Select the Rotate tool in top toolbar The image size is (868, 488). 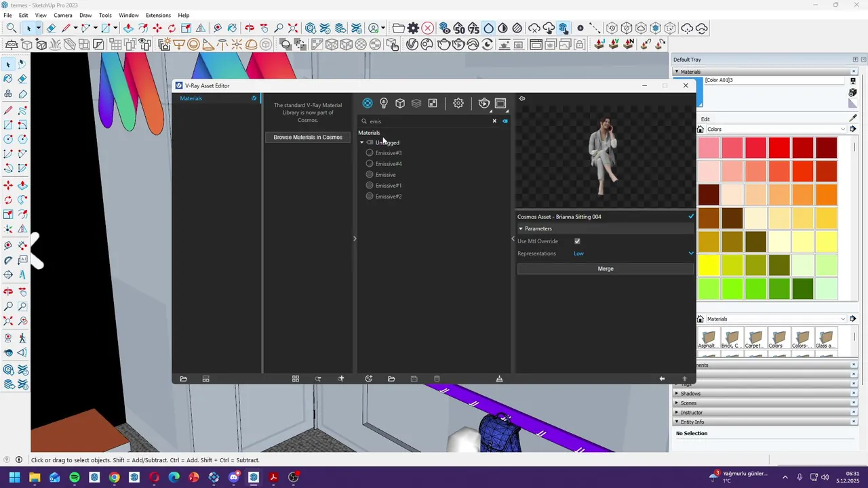coord(172,28)
